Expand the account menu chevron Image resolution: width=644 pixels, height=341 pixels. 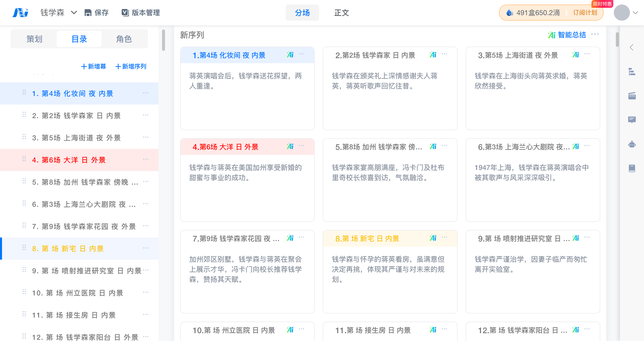635,13
